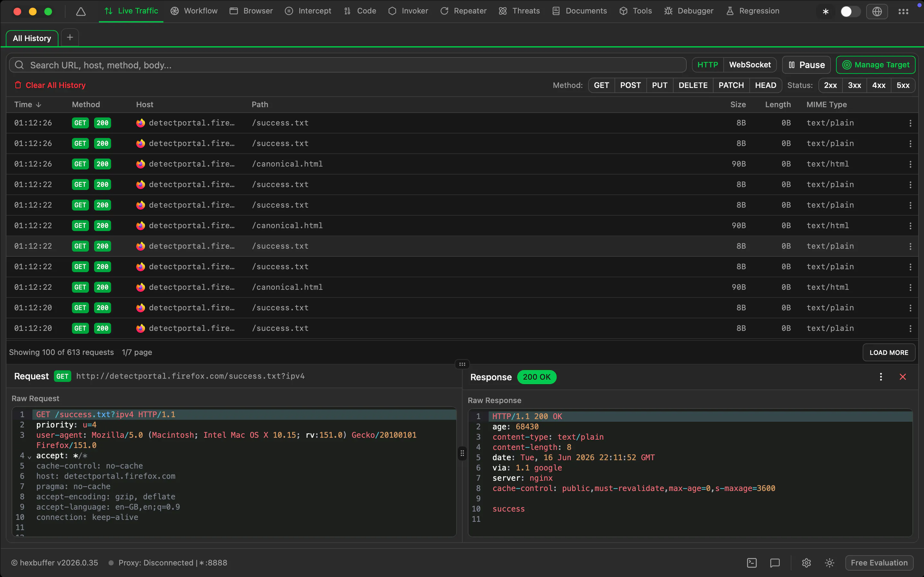Open row menu for first 01:12:26 request
The width and height of the screenshot is (924, 577).
pyautogui.click(x=910, y=123)
